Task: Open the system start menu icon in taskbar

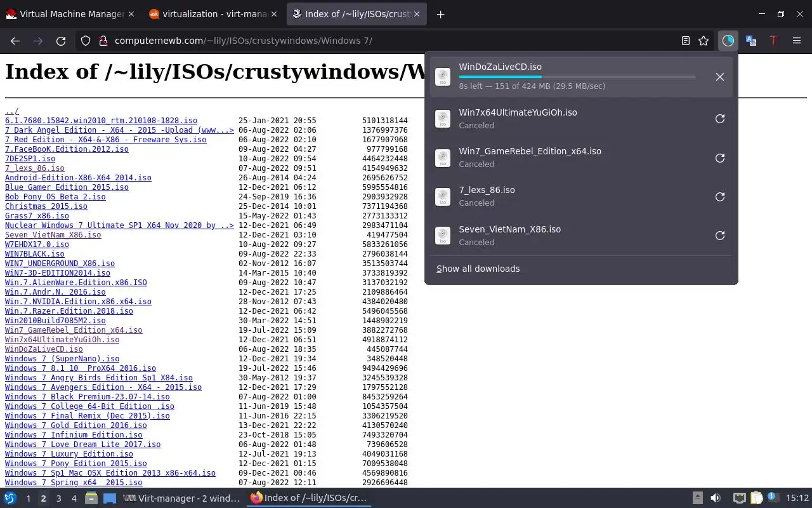Action: pyautogui.click(x=10, y=498)
